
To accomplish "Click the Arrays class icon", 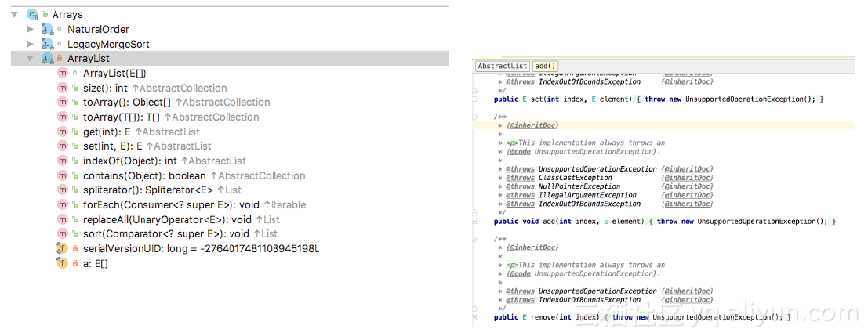I will pos(32,14).
